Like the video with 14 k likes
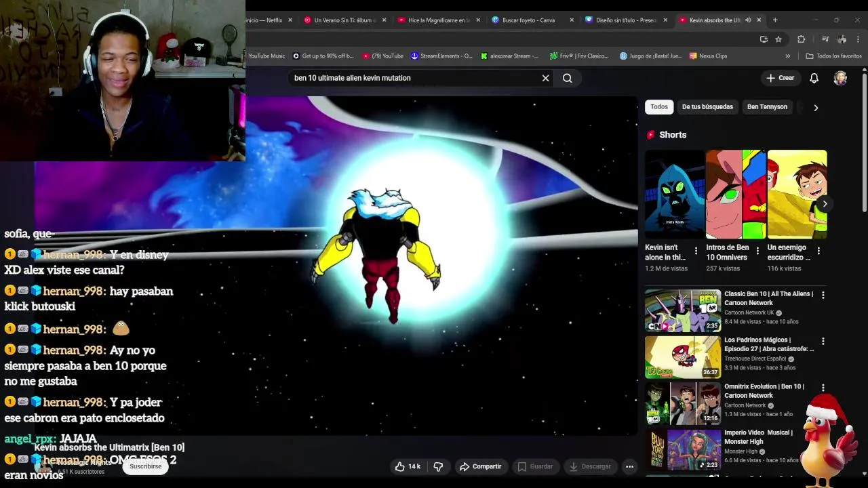868x488 pixels. (408, 466)
